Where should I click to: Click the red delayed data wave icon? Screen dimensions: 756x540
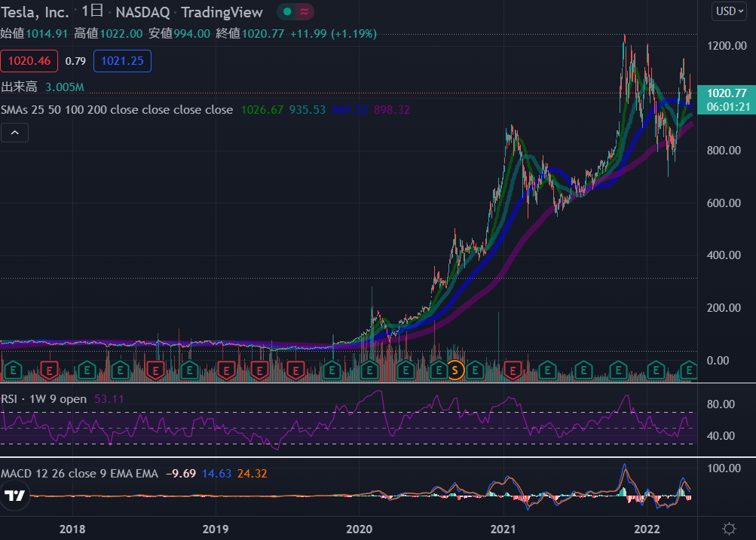click(304, 11)
